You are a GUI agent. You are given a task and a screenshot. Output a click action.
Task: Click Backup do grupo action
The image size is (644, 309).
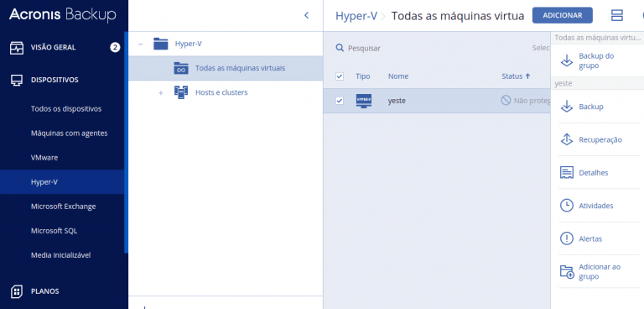pos(596,61)
